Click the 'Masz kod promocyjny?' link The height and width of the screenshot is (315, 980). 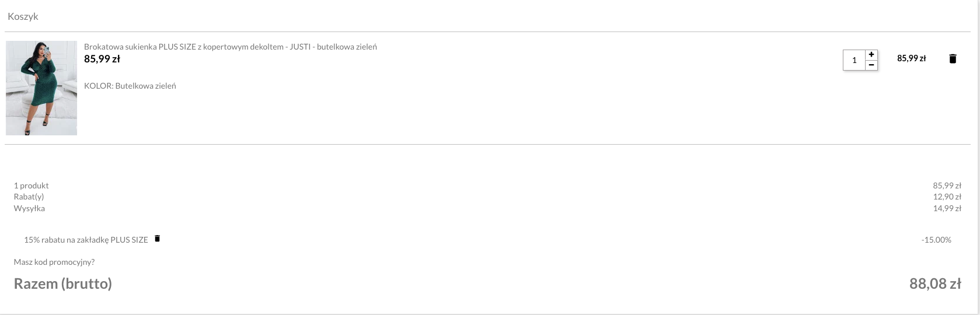(x=54, y=262)
